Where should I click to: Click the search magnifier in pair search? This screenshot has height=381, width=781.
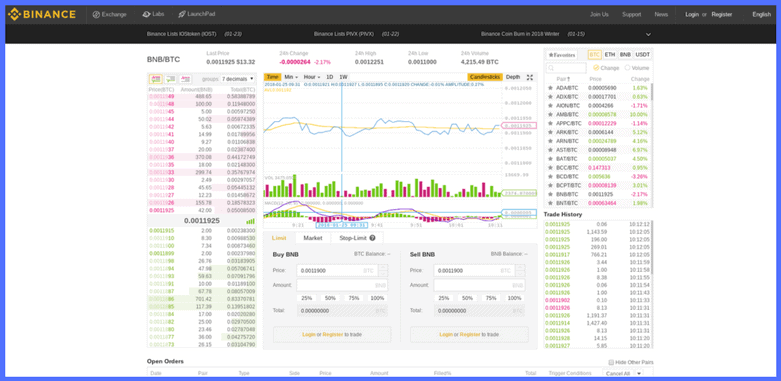click(x=551, y=68)
